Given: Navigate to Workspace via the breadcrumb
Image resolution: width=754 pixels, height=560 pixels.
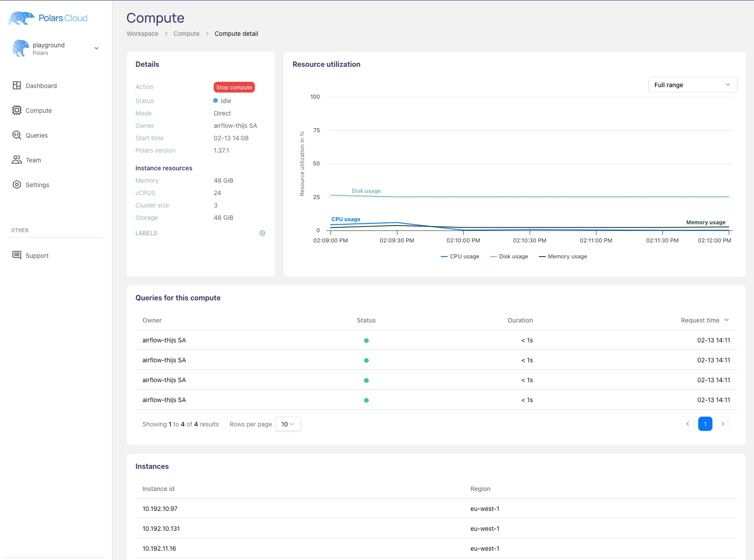Looking at the screenshot, I should [x=142, y=34].
